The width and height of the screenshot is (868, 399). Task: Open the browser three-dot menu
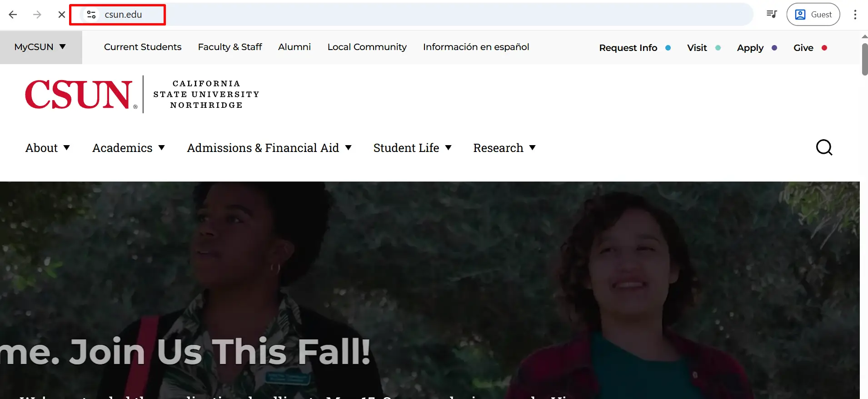coord(855,15)
